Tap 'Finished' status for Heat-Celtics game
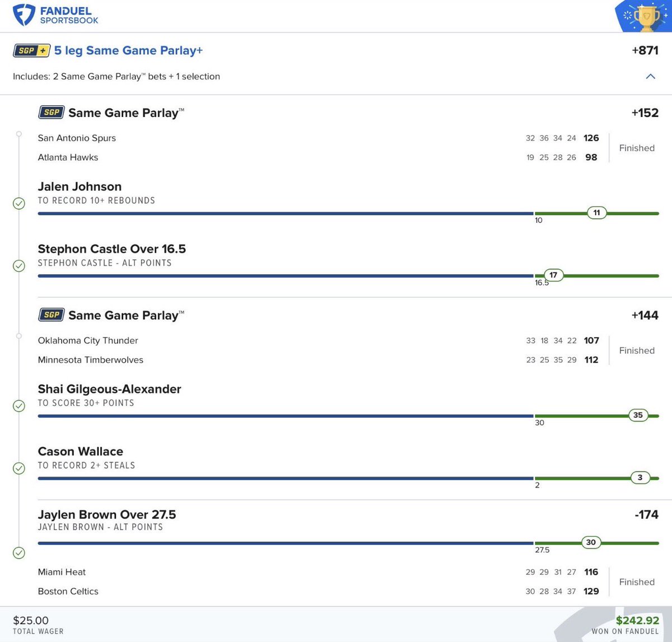The height and width of the screenshot is (642, 672). [x=637, y=582]
